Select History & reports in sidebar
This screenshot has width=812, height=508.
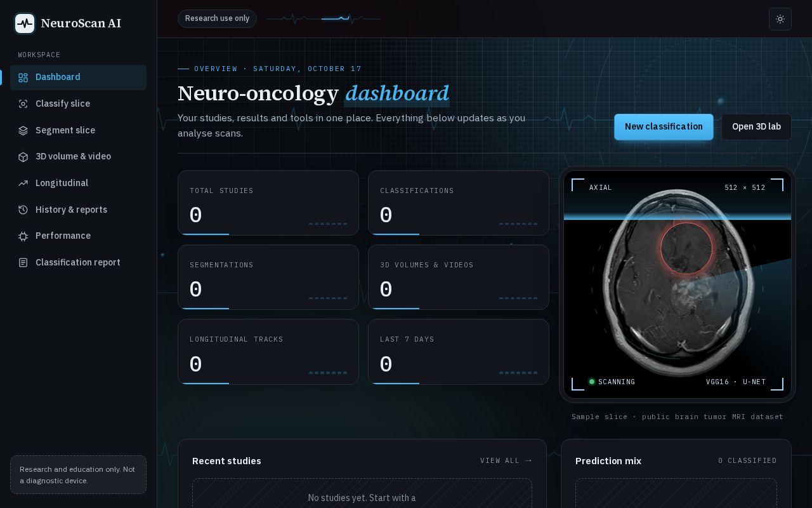coord(78,210)
